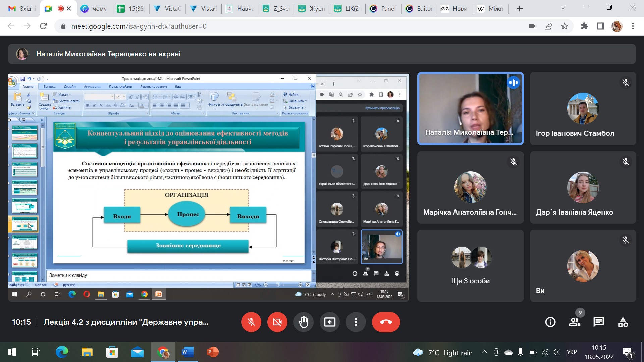Show hidden system tray icons arrow
This screenshot has width=644, height=362.
pyautogui.click(x=484, y=352)
